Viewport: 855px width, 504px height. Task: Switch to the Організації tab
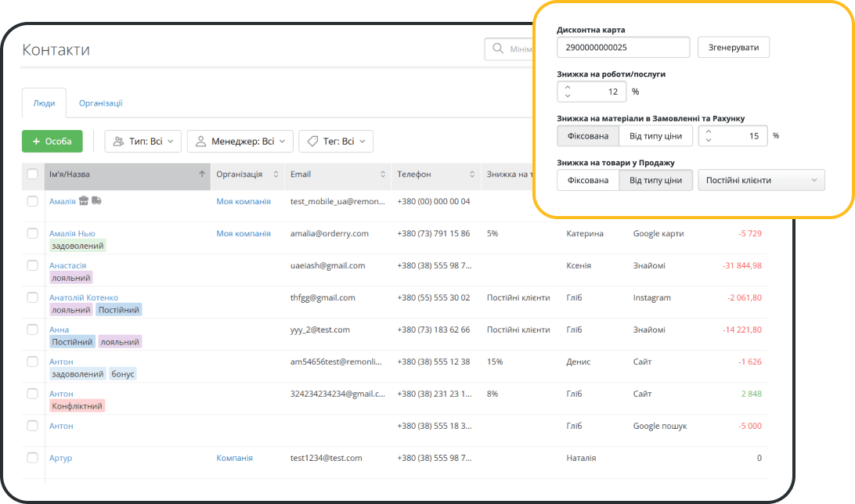coord(100,103)
